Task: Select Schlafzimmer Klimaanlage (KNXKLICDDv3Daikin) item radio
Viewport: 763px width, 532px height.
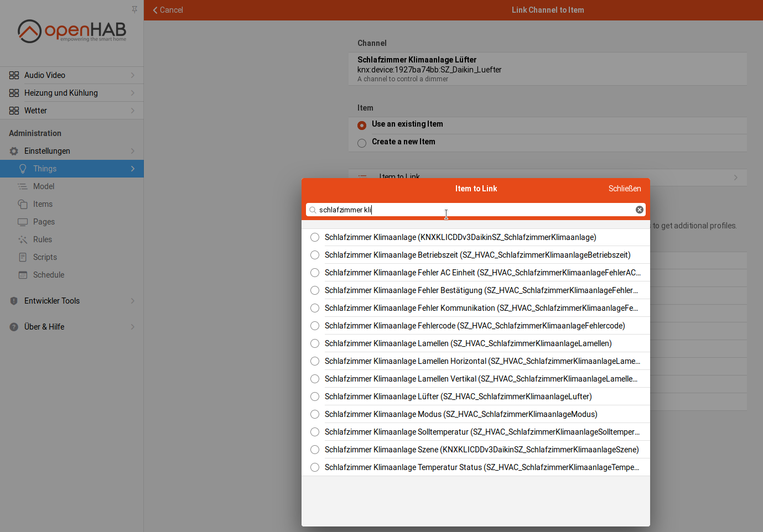Action: tap(315, 237)
